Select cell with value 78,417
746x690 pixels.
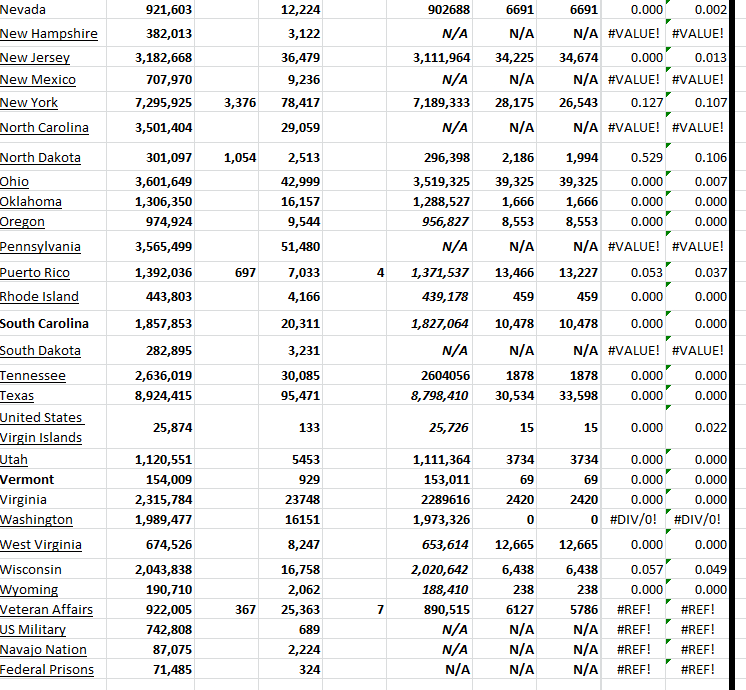[291, 102]
